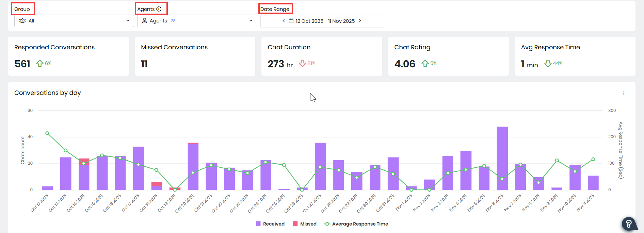Open the chart's three-dot options menu
This screenshot has height=233, width=644.
point(624,93)
